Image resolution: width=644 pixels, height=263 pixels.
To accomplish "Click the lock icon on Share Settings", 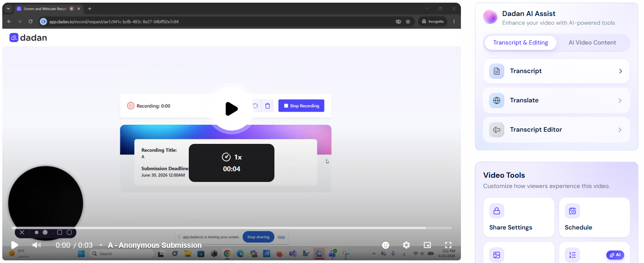I will (497, 211).
